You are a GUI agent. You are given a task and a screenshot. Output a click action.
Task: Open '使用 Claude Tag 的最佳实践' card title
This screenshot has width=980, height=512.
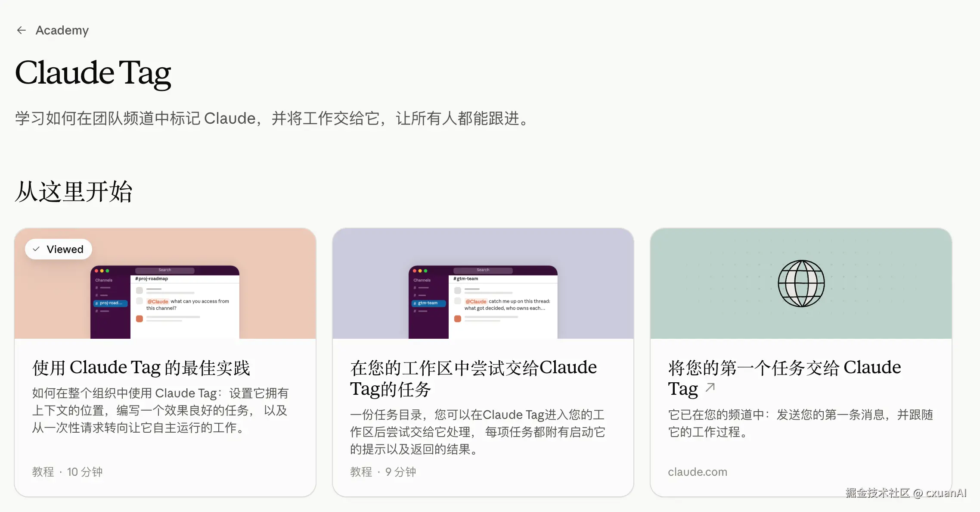141,368
